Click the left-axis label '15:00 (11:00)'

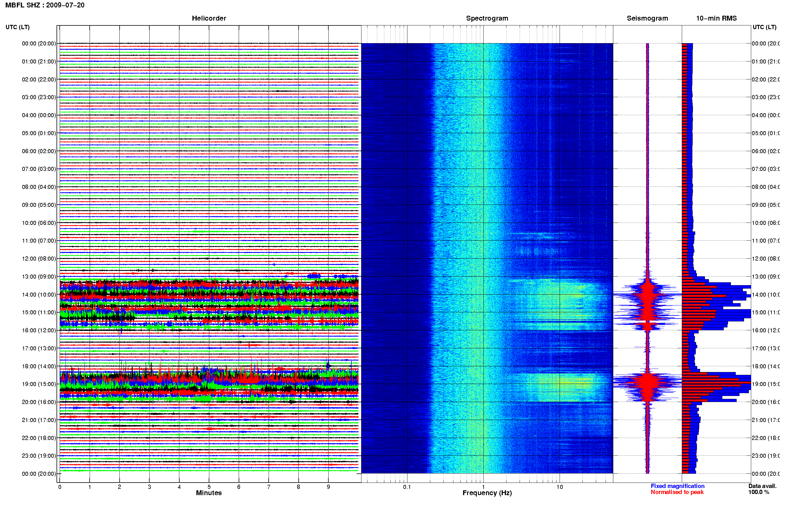point(39,312)
